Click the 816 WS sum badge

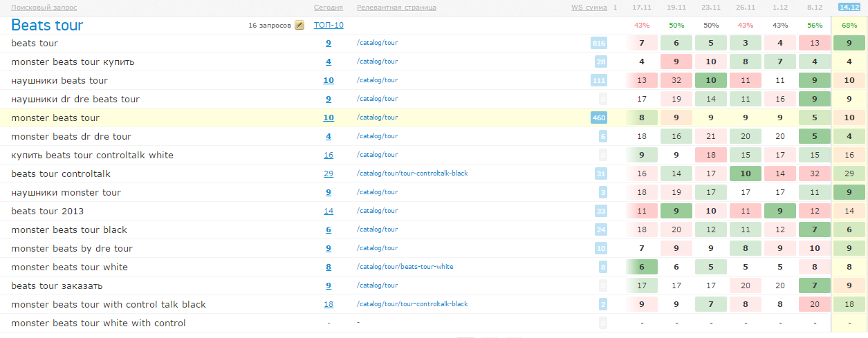(x=599, y=43)
